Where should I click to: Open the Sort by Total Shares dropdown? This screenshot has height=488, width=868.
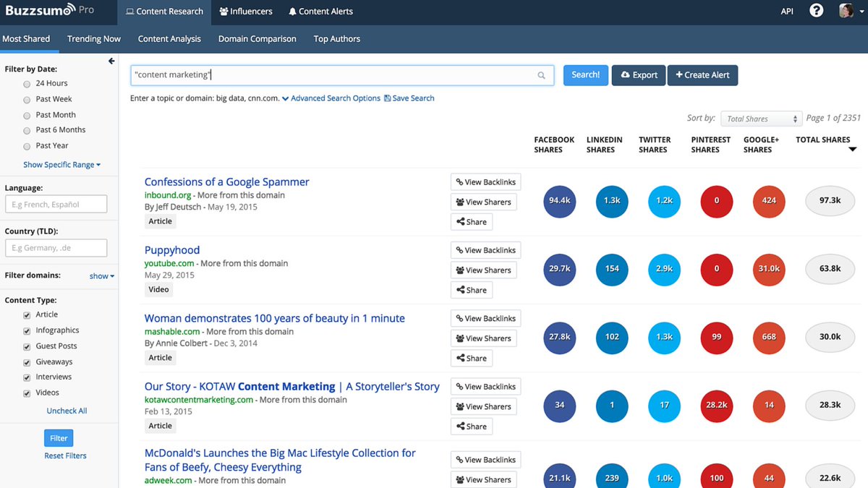(x=761, y=118)
